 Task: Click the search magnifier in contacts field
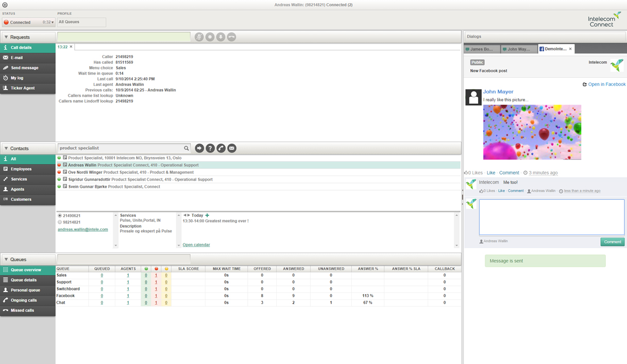(x=187, y=148)
